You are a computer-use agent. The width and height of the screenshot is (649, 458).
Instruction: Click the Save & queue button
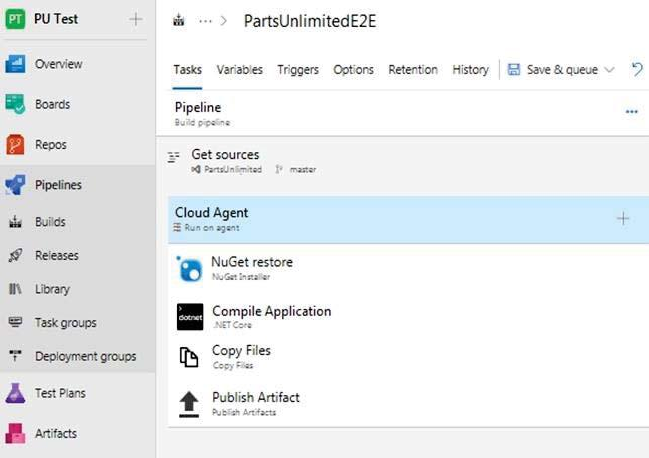pos(561,70)
